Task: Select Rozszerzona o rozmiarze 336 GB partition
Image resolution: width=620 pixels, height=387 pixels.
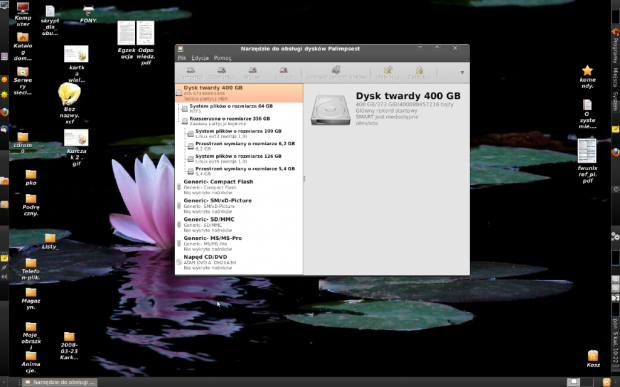Action: pyautogui.click(x=239, y=121)
